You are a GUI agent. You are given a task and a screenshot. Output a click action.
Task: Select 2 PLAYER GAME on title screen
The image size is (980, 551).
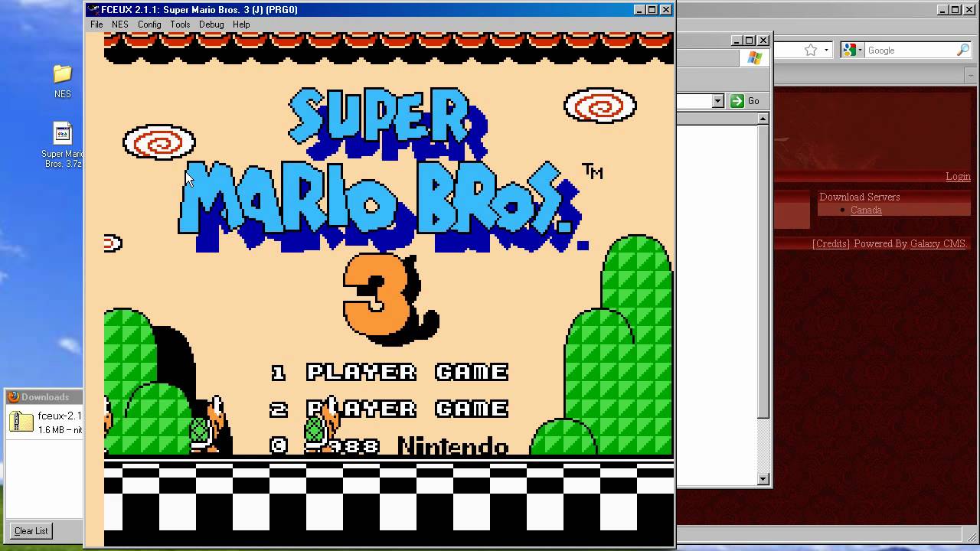click(390, 409)
